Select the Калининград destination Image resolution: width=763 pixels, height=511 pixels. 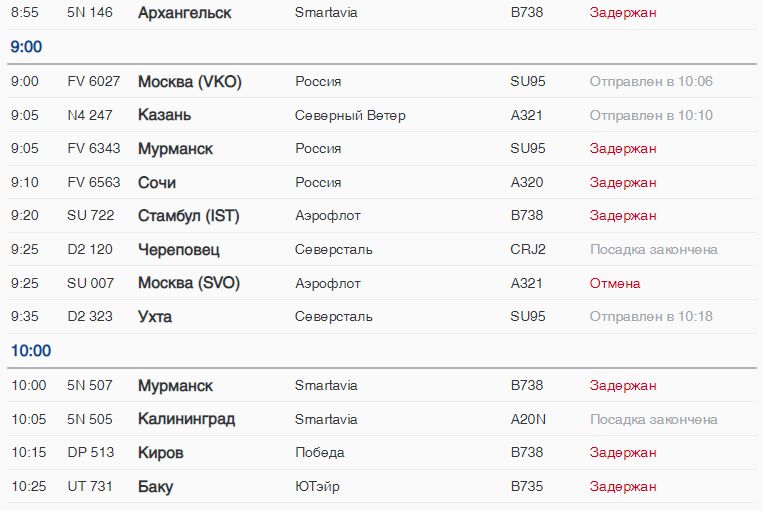point(186,419)
